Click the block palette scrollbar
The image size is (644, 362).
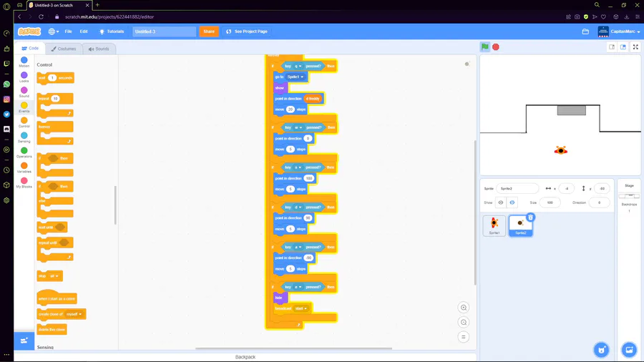115,205
